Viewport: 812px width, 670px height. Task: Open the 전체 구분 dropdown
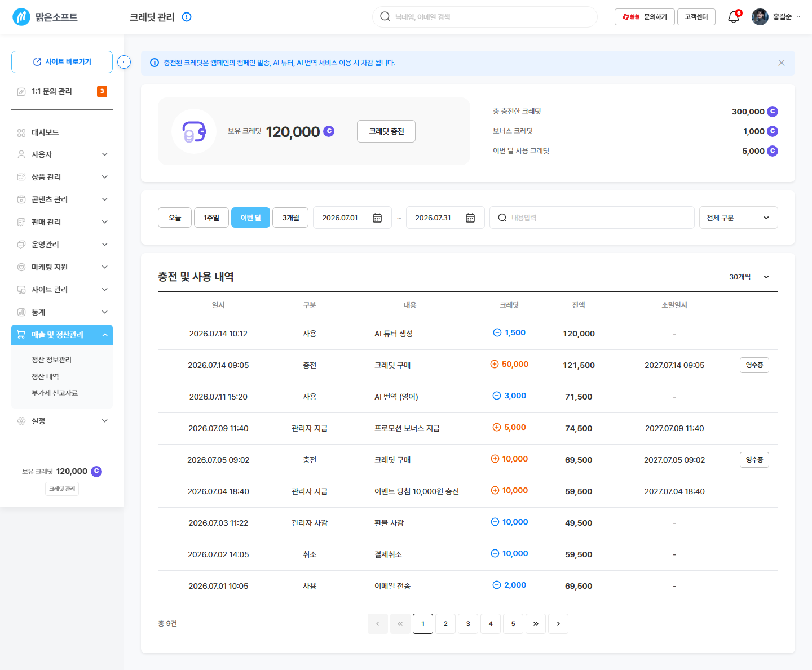pos(738,218)
